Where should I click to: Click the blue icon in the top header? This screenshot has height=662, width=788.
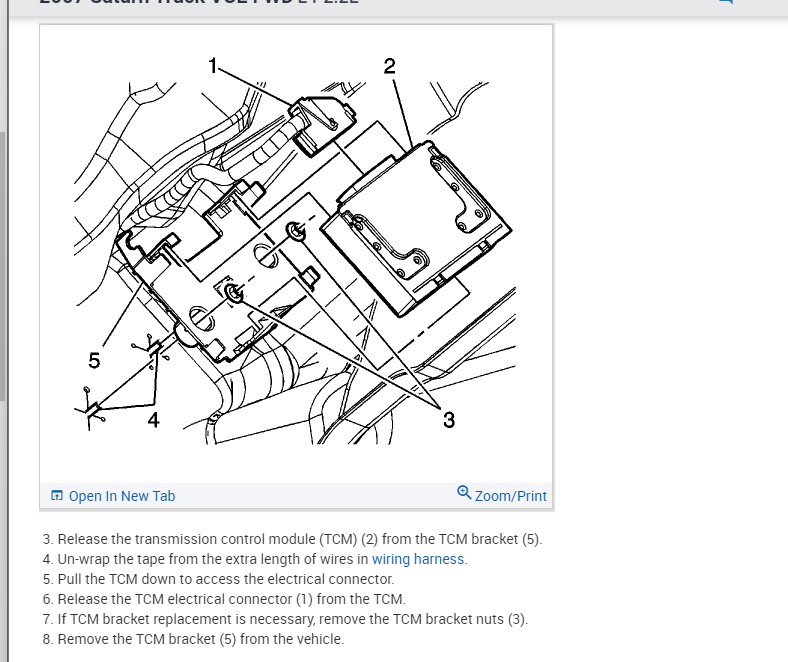coord(726,2)
